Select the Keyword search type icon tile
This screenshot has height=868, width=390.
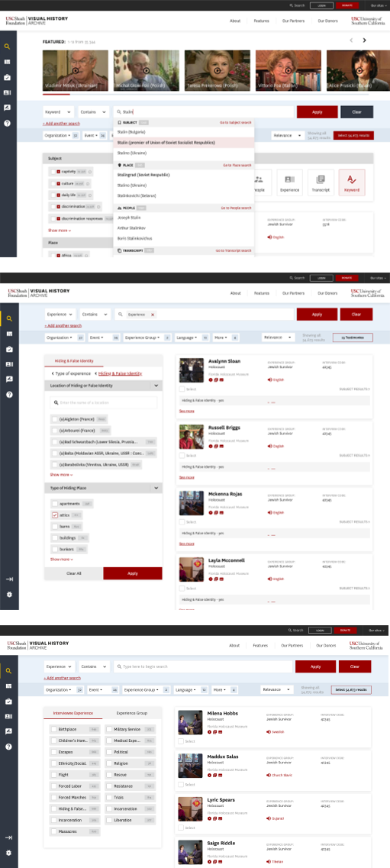click(351, 182)
